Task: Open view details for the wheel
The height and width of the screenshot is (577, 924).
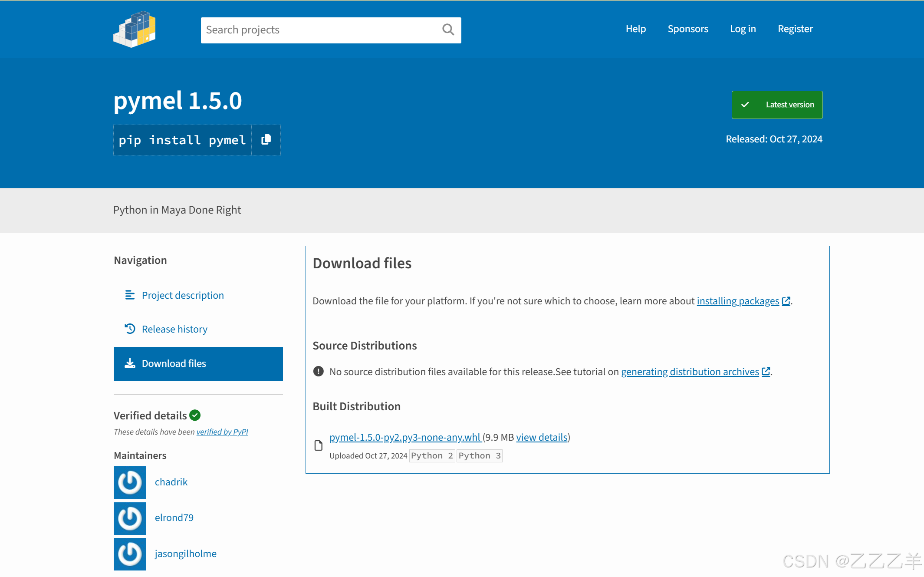Action: pos(542,437)
